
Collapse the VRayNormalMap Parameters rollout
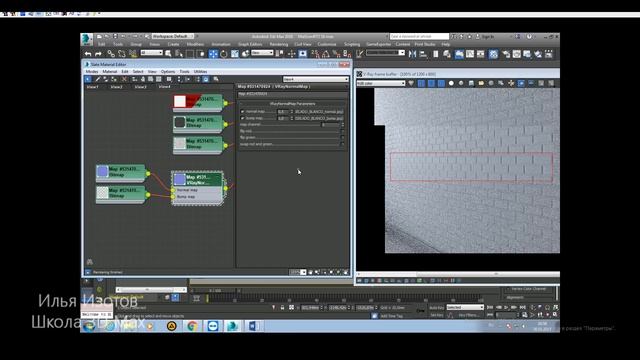click(x=292, y=104)
